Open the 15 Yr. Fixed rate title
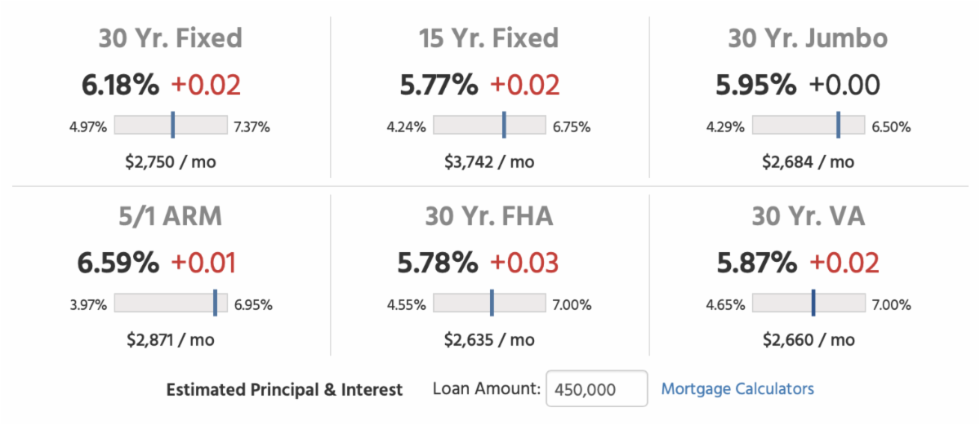This screenshot has width=980, height=425. [x=488, y=38]
